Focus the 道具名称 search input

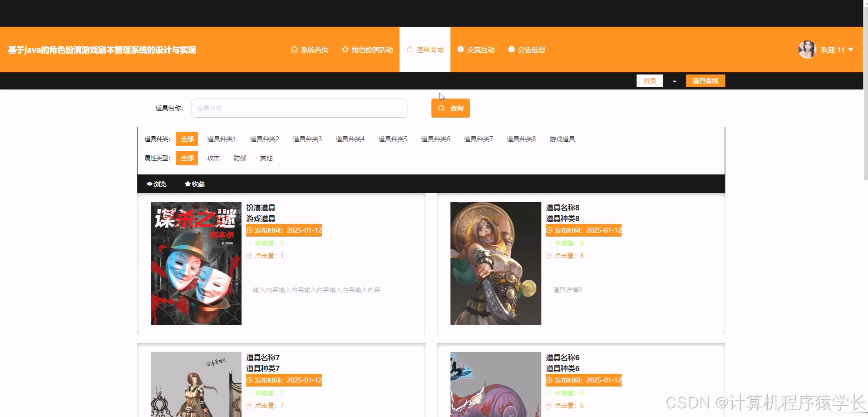299,108
